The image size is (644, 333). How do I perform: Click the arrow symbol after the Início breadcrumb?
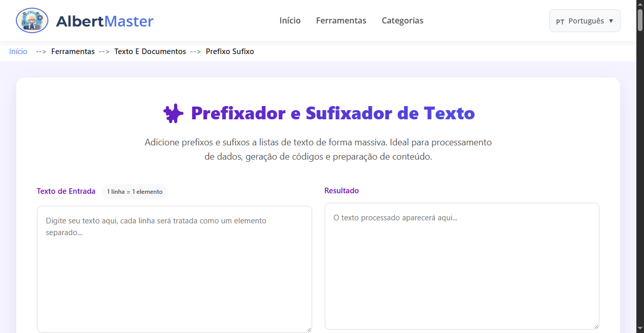tap(40, 51)
